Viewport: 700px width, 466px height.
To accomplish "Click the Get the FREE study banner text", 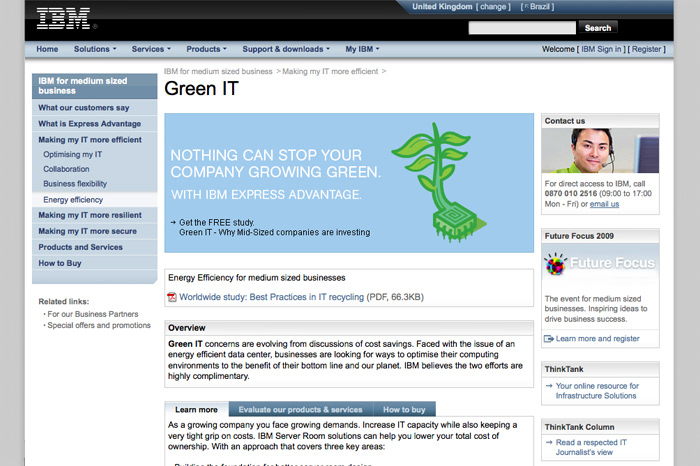I will tap(274, 227).
